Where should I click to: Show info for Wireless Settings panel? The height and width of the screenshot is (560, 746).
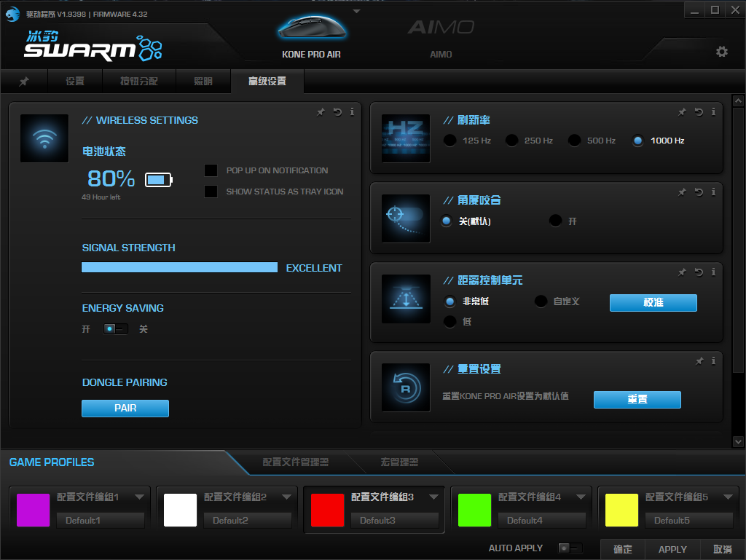352,112
